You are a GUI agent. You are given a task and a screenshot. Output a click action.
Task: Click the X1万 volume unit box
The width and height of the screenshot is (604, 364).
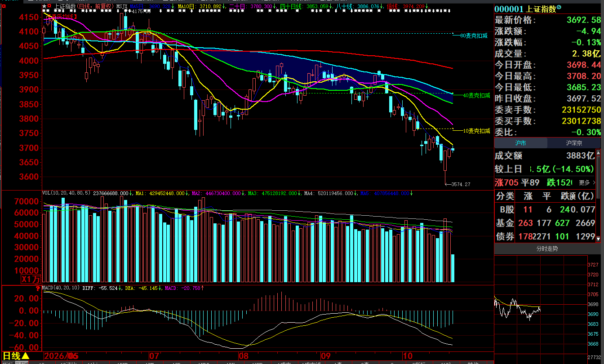(31, 279)
